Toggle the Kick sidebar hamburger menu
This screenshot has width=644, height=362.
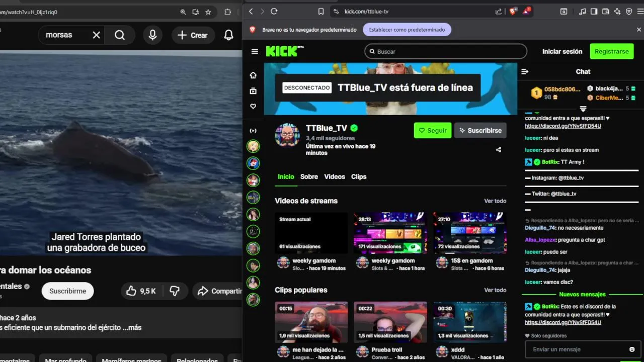[255, 51]
